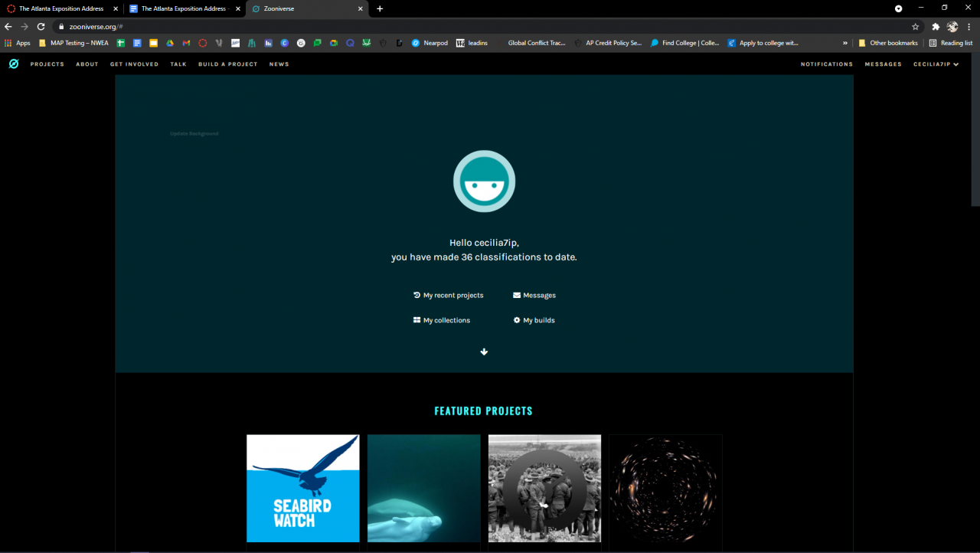Viewport: 980px width, 553px height.
Task: Click the Chrome media control dropdown icon
Action: [x=899, y=8]
